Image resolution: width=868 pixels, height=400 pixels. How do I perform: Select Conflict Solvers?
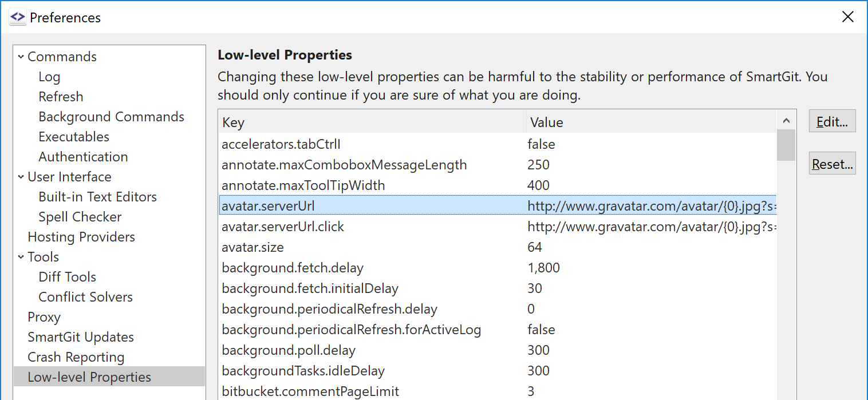click(x=85, y=296)
